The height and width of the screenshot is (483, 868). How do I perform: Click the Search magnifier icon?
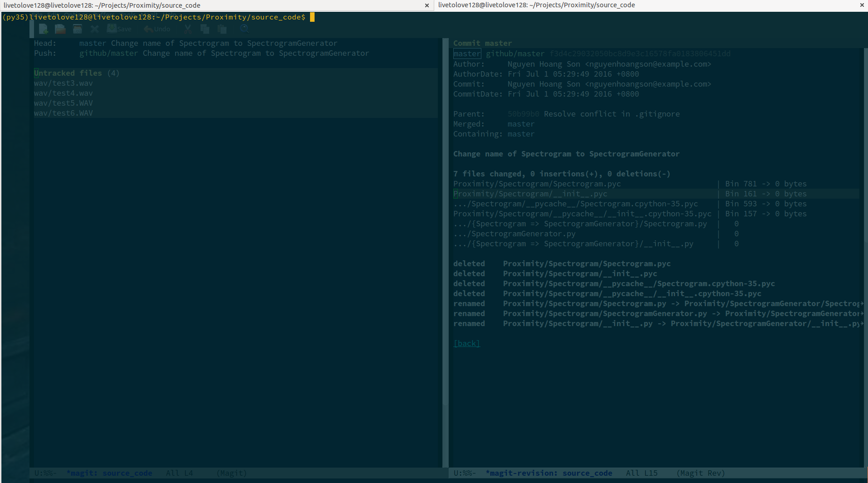point(244,29)
